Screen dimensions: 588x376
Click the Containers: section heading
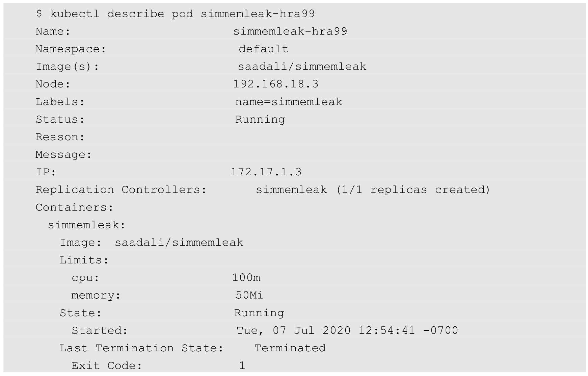[x=74, y=207]
